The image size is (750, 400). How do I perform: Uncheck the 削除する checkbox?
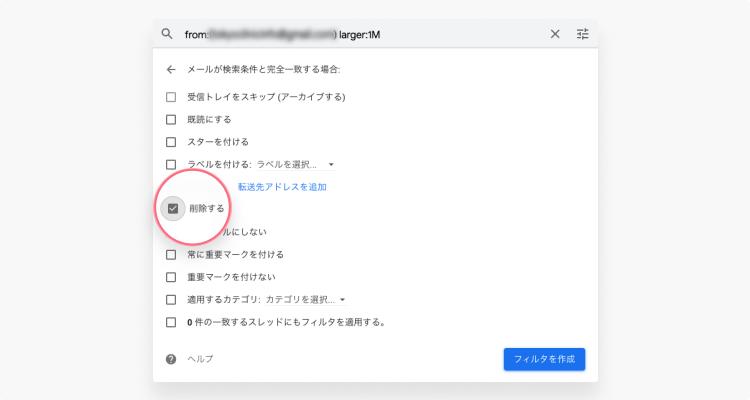tap(173, 209)
